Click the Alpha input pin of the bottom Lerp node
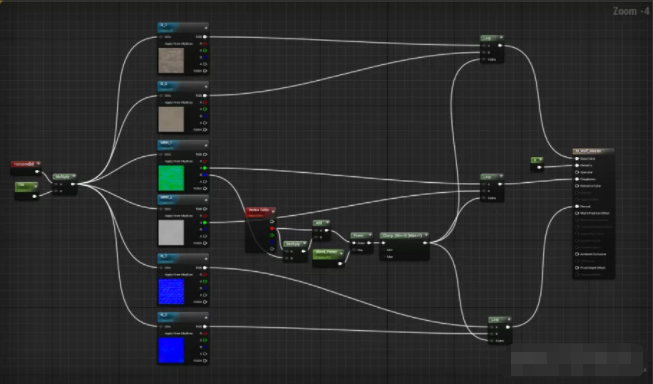Screen dimensions: 653x384 pyautogui.click(x=492, y=341)
